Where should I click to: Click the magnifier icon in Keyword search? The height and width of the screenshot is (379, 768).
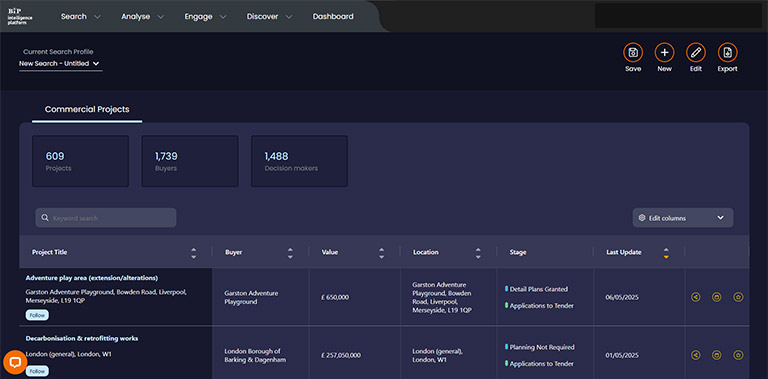point(45,218)
